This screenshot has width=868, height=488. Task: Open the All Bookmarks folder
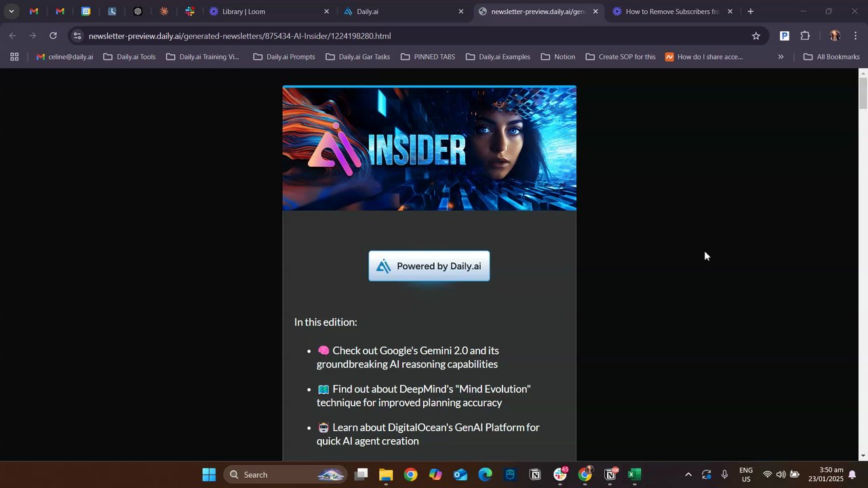click(x=831, y=57)
